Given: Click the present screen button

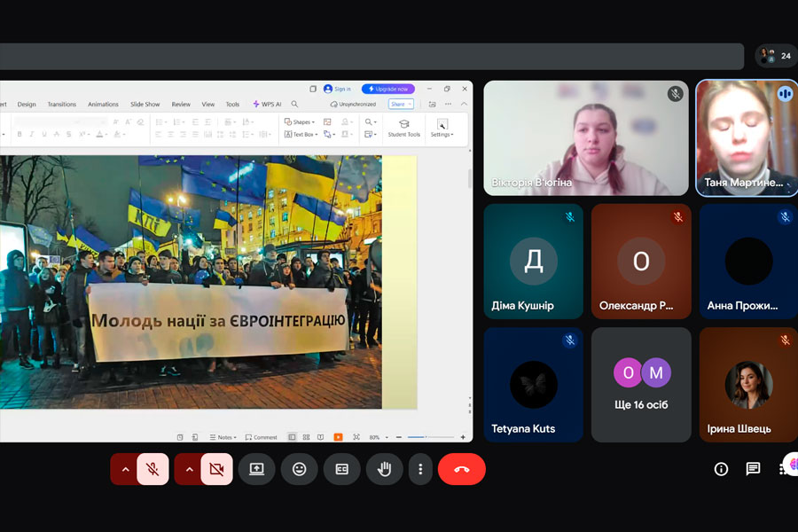Looking at the screenshot, I should [x=256, y=469].
